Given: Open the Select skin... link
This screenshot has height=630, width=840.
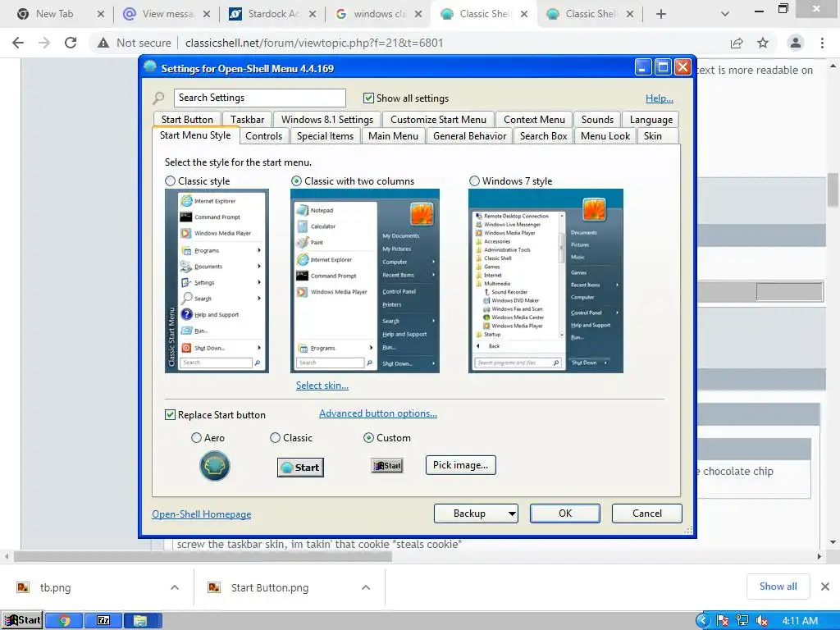Looking at the screenshot, I should coord(322,386).
